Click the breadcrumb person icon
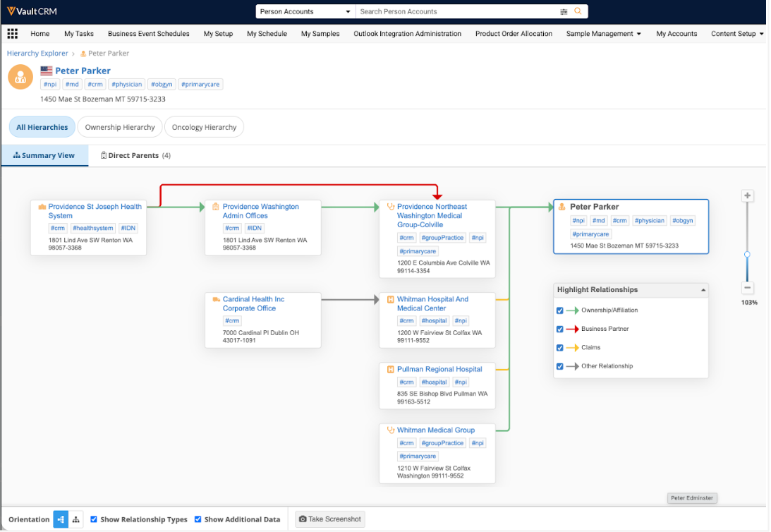This screenshot has height=532, width=771. pos(83,54)
